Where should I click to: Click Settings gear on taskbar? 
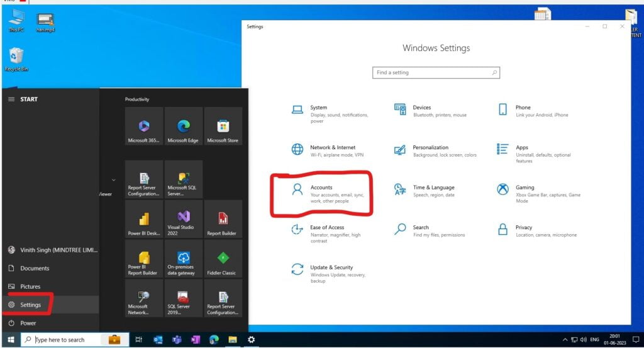(252, 340)
